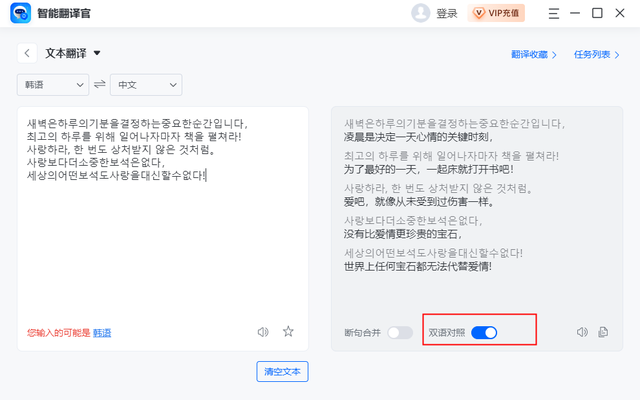
Task: Minimize the translator window
Action: click(575, 13)
